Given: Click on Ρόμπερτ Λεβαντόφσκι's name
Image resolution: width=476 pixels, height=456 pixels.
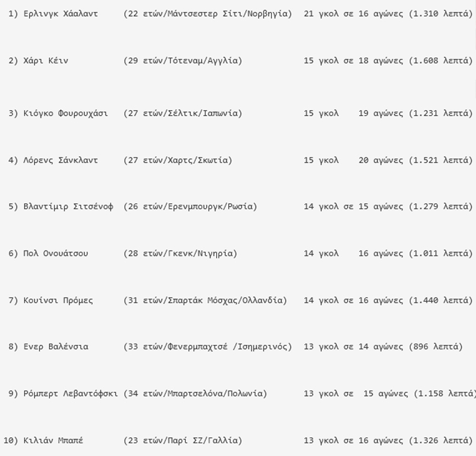Looking at the screenshot, I should [71, 394].
